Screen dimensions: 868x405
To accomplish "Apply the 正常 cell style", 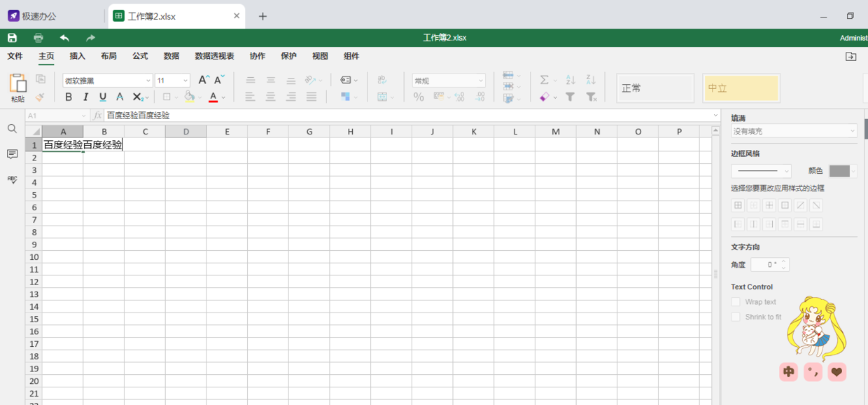I will click(x=655, y=88).
